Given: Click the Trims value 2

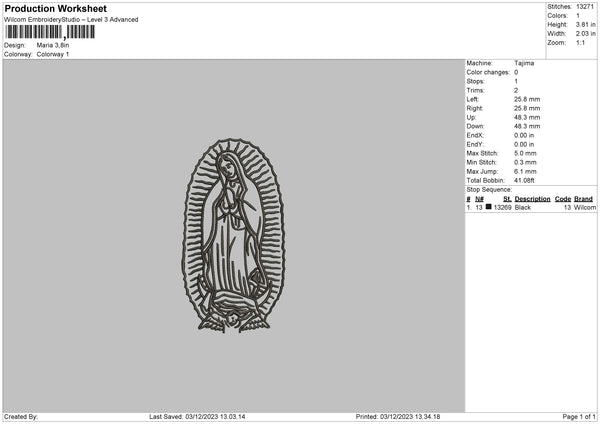Looking at the screenshot, I should (516, 90).
